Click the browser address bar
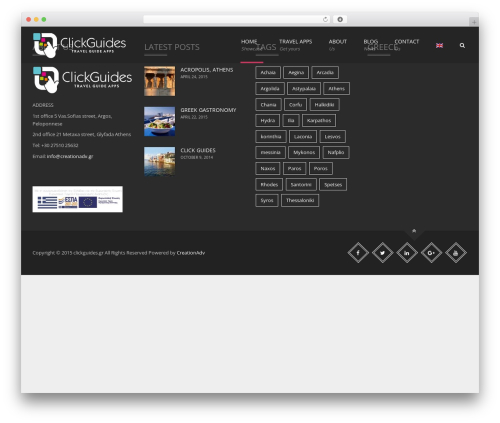500x423 pixels. click(x=237, y=19)
